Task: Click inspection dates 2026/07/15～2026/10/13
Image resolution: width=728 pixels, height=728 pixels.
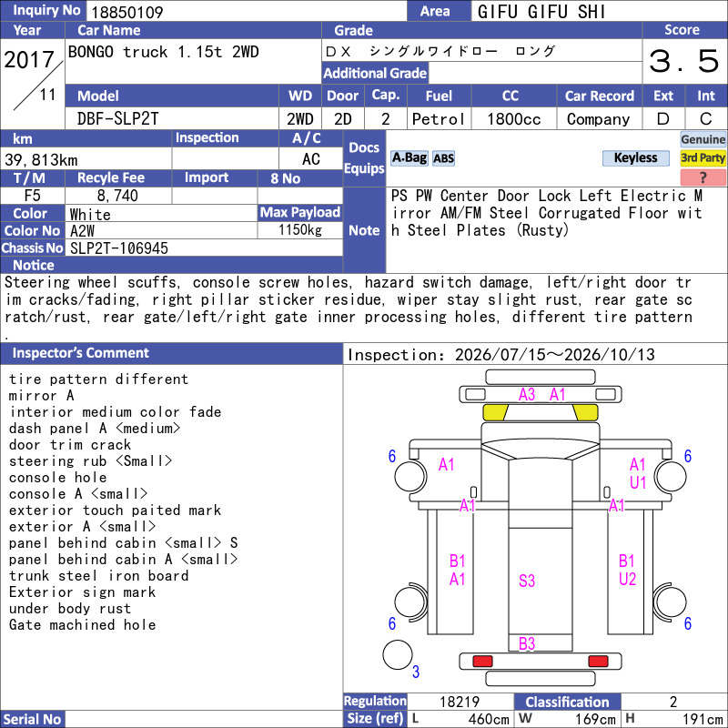Action: coord(554,355)
